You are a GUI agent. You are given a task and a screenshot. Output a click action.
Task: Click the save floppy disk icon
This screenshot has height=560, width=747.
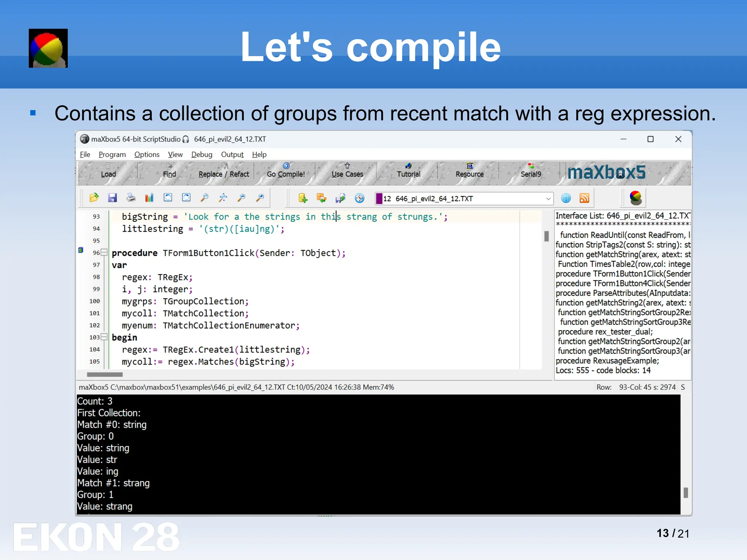pos(112,198)
